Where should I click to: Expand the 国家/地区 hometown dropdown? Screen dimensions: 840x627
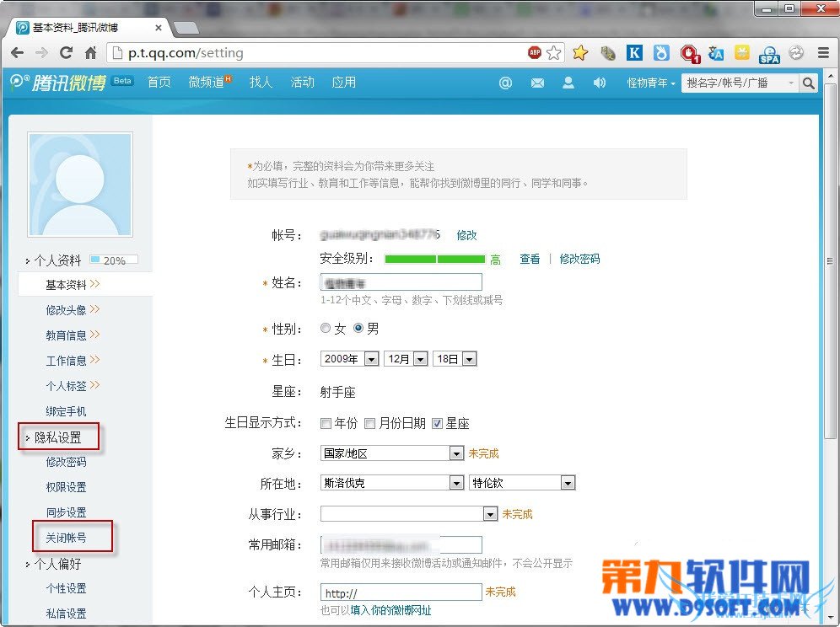392,453
